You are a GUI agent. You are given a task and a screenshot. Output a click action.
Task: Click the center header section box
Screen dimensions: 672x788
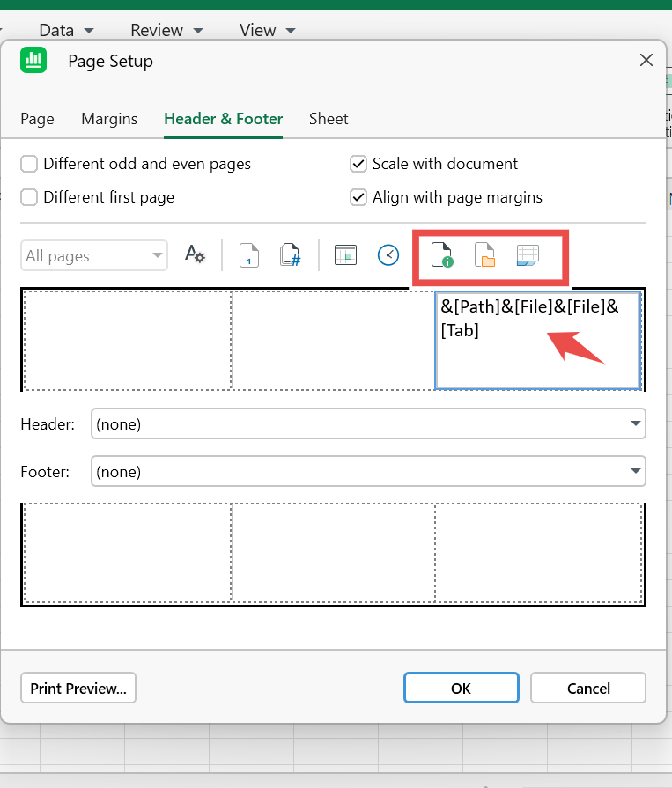(x=333, y=340)
